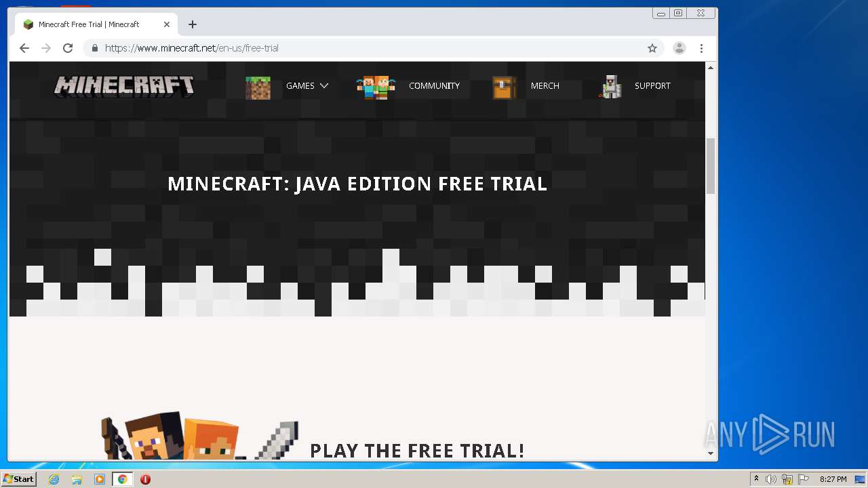Open Windows Explorer folder in taskbar

77,479
